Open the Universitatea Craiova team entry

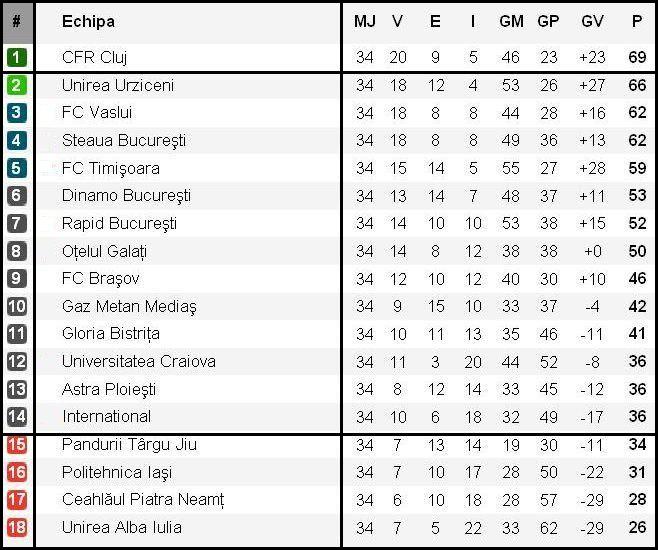138,361
